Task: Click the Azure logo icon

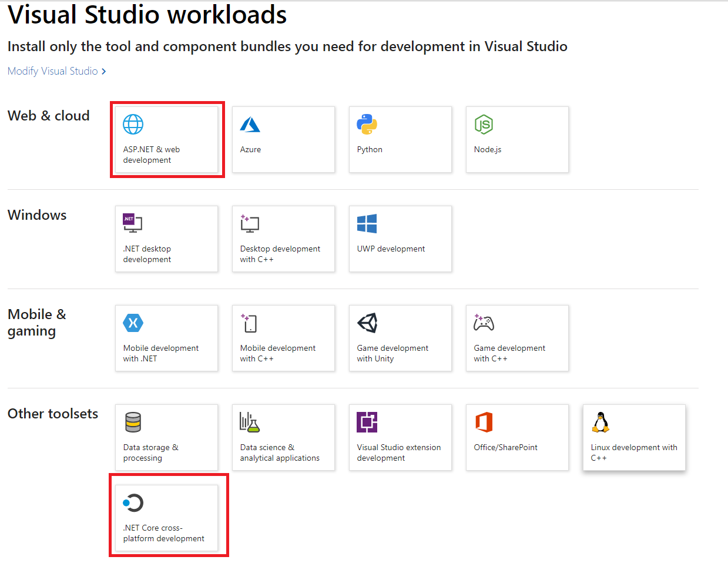Action: tap(250, 125)
